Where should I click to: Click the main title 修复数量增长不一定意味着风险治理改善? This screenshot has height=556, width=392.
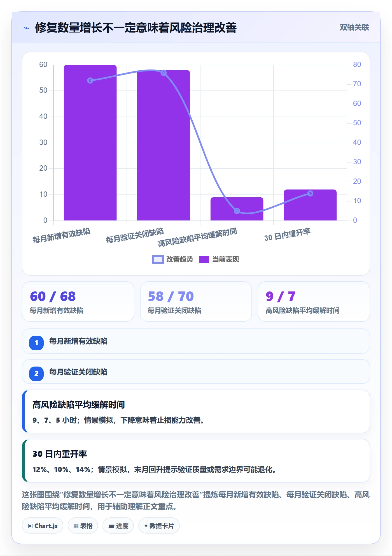(136, 27)
